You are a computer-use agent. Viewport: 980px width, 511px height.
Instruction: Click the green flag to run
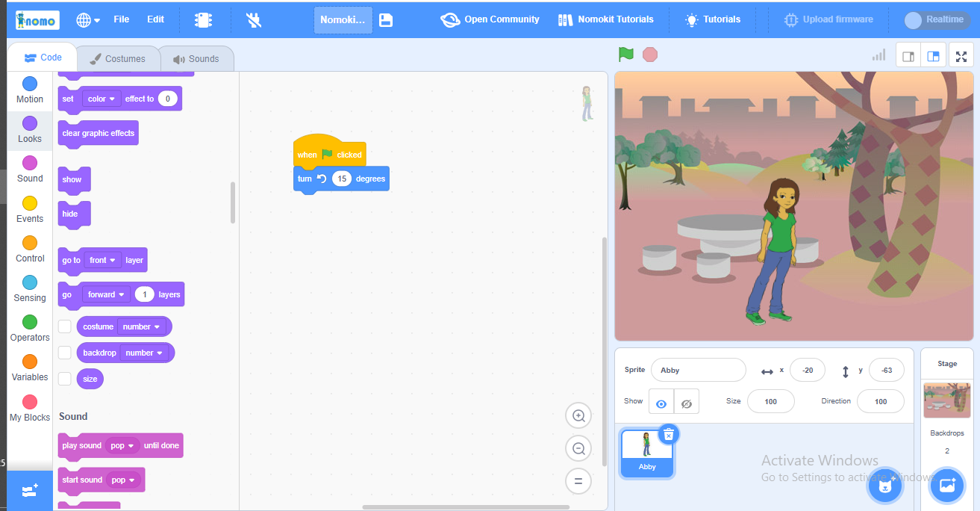click(625, 55)
